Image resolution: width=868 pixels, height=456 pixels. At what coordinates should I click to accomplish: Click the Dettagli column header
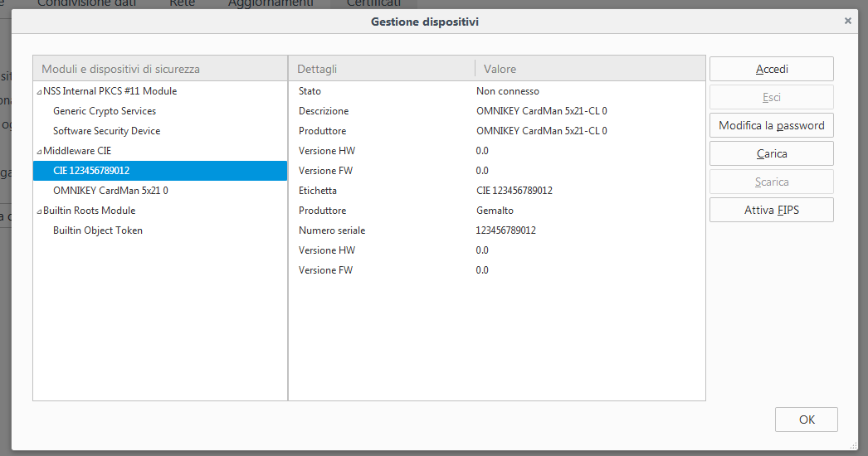[x=382, y=69]
